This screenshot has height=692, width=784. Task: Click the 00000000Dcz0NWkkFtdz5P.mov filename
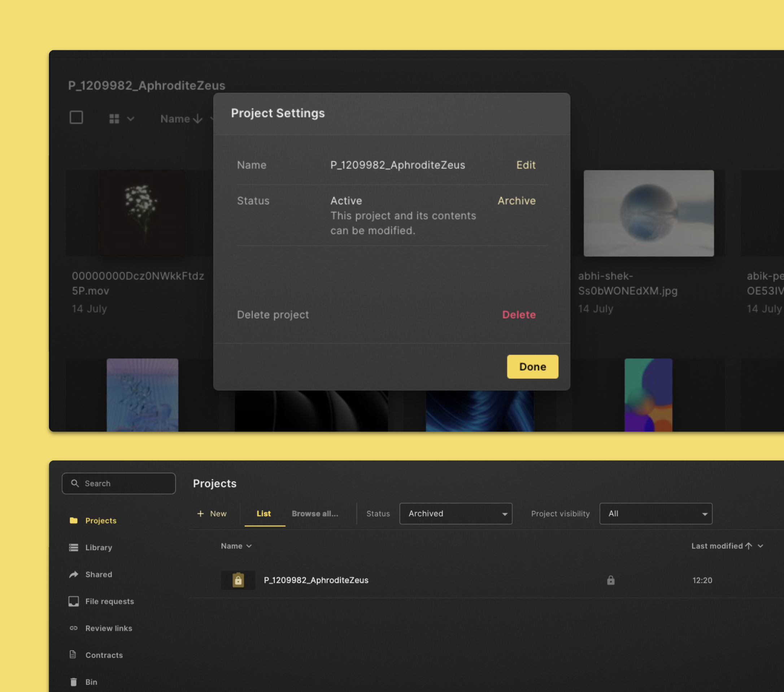click(138, 283)
